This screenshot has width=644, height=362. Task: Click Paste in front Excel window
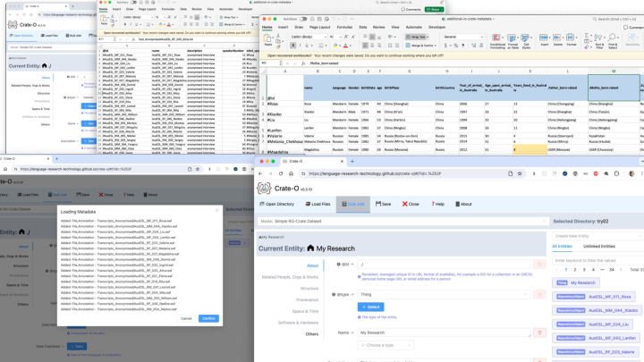point(267,41)
